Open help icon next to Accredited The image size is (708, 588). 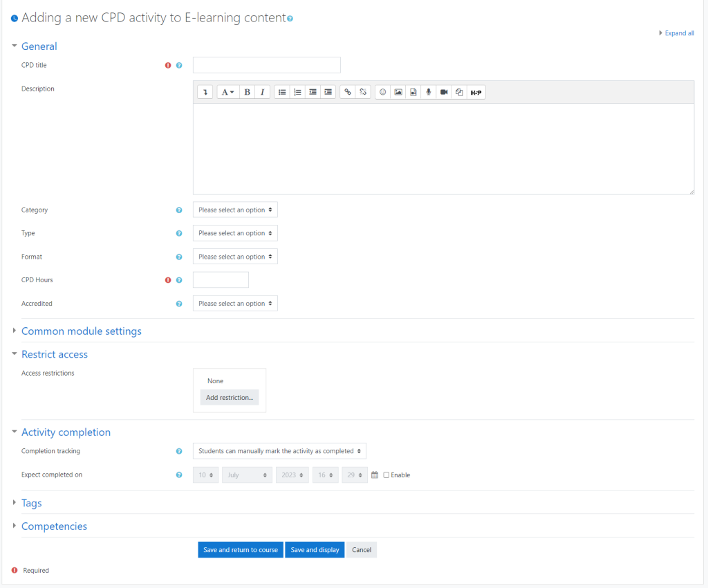click(179, 304)
